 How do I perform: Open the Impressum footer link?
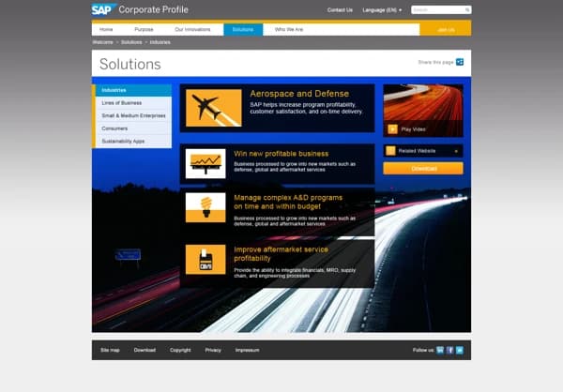click(247, 350)
